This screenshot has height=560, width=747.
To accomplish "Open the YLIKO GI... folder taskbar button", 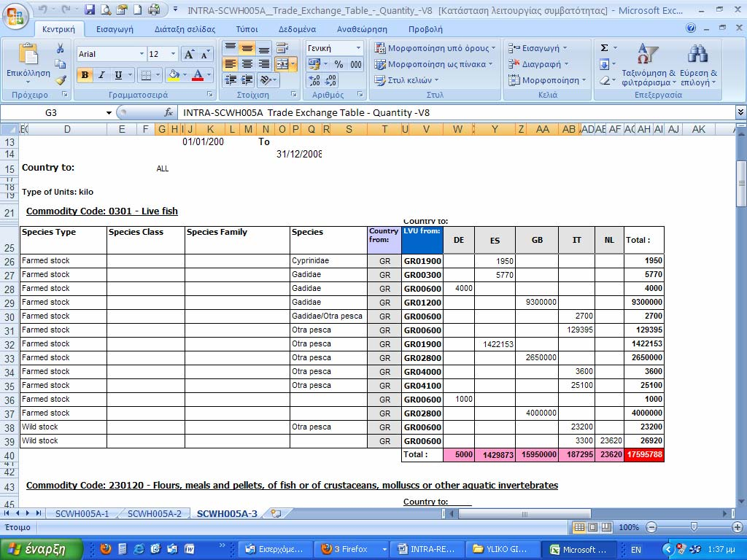I will 502,549.
